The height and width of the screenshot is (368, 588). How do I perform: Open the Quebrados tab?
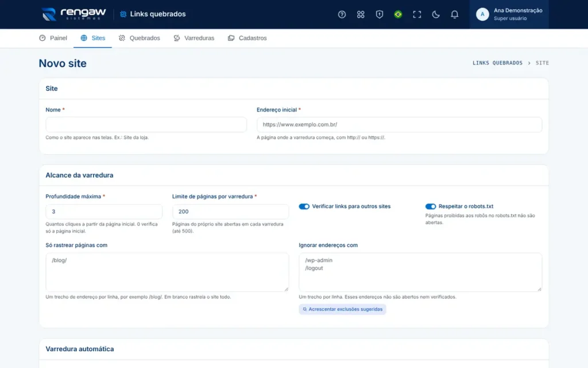pyautogui.click(x=139, y=38)
